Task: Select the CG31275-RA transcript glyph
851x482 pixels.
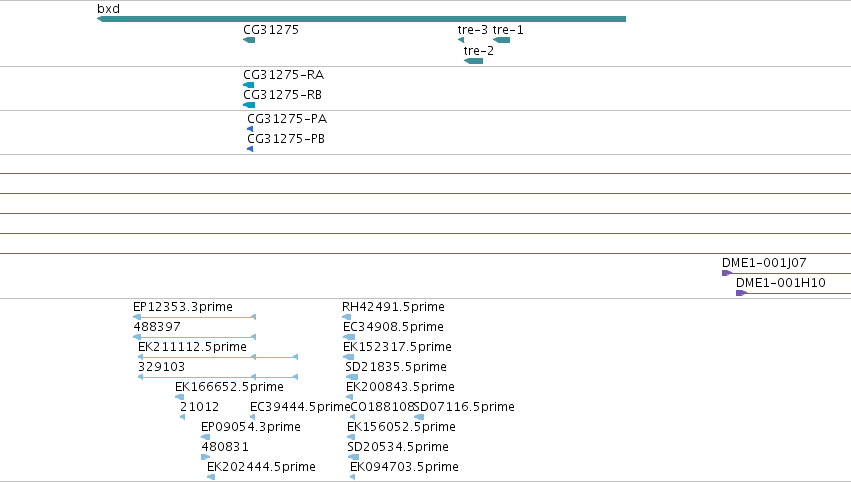Action: (249, 85)
